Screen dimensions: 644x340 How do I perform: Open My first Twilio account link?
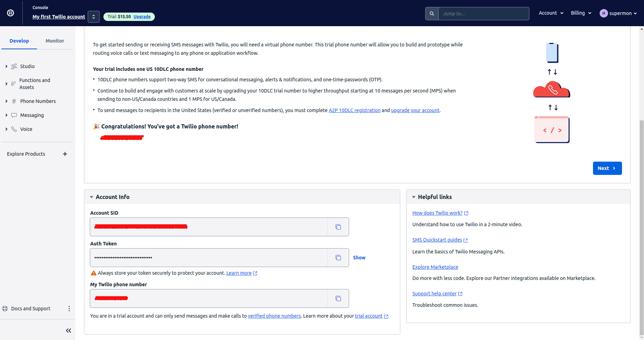[59, 17]
